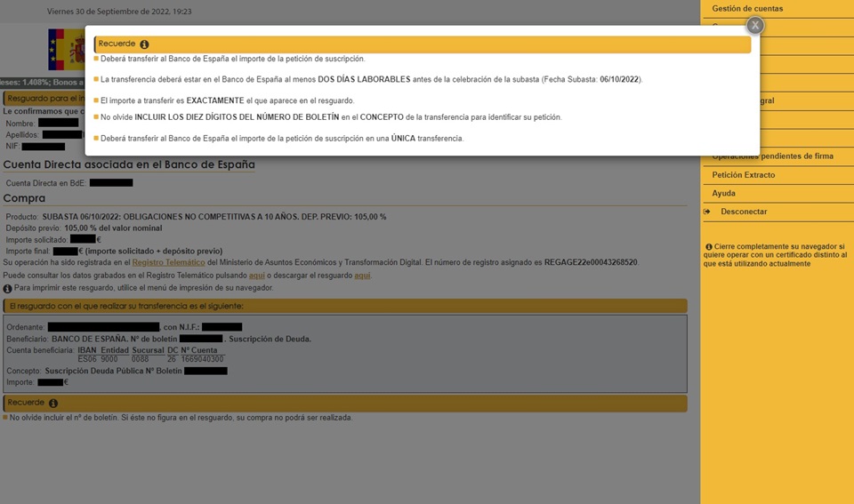Image resolution: width=854 pixels, height=504 pixels.
Task: Click the info icon beside the bottom Recuerde heading
Action: 52,403
